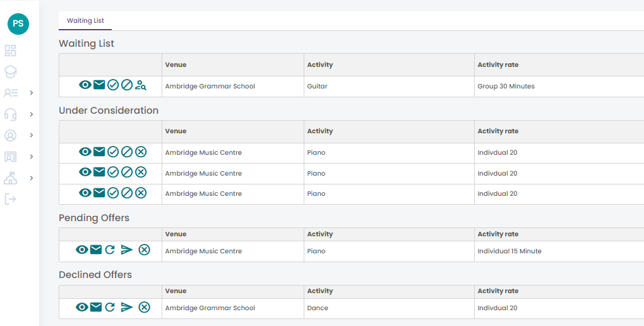Click Ambridge Grammar School in the Dance row
Screen dimensions: 644x326
click(x=210, y=308)
